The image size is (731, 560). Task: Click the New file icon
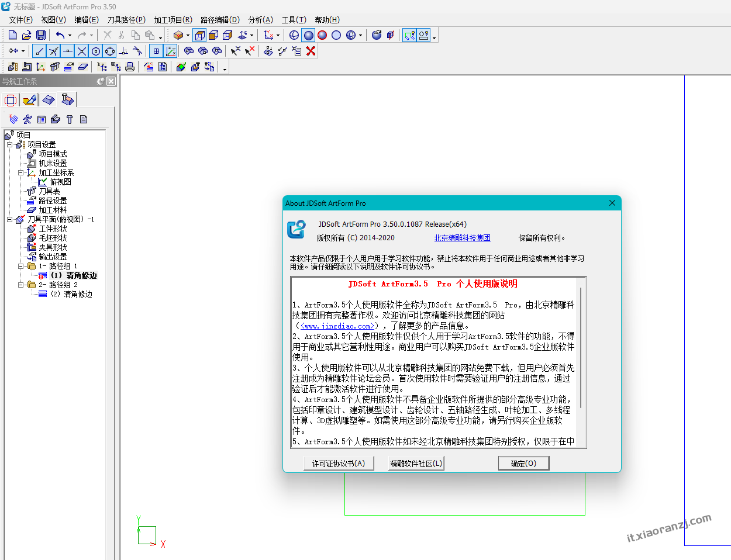[x=12, y=35]
